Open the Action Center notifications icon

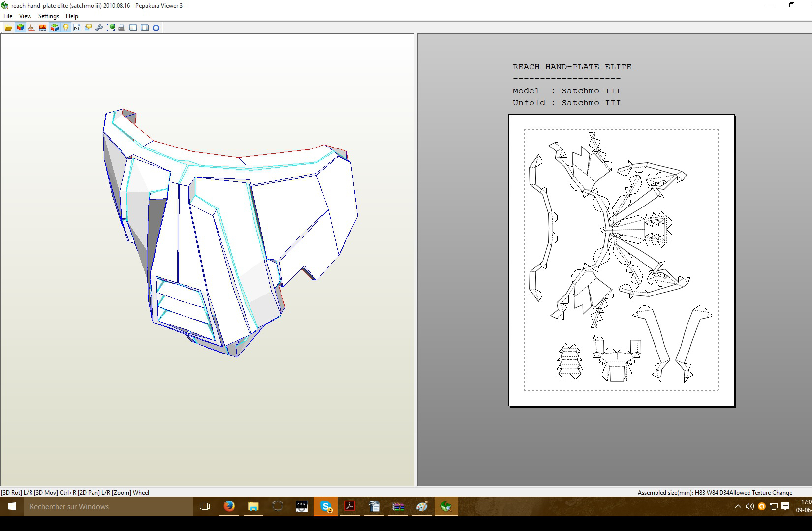[785, 506]
